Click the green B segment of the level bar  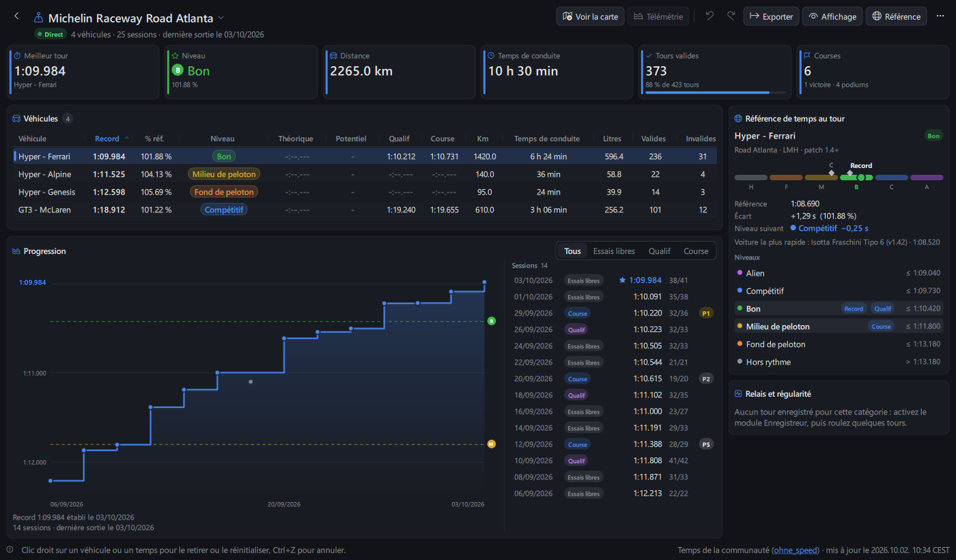click(x=856, y=178)
